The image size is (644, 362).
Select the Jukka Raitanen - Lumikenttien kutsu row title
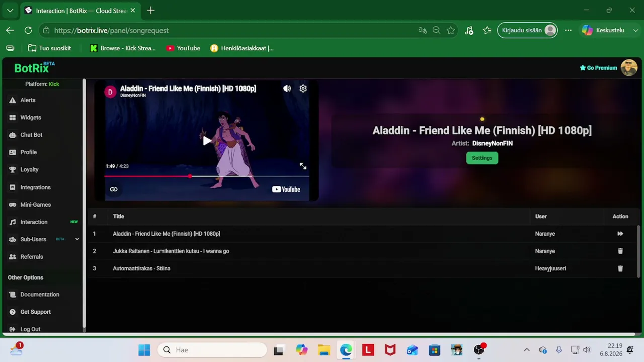pos(171,251)
